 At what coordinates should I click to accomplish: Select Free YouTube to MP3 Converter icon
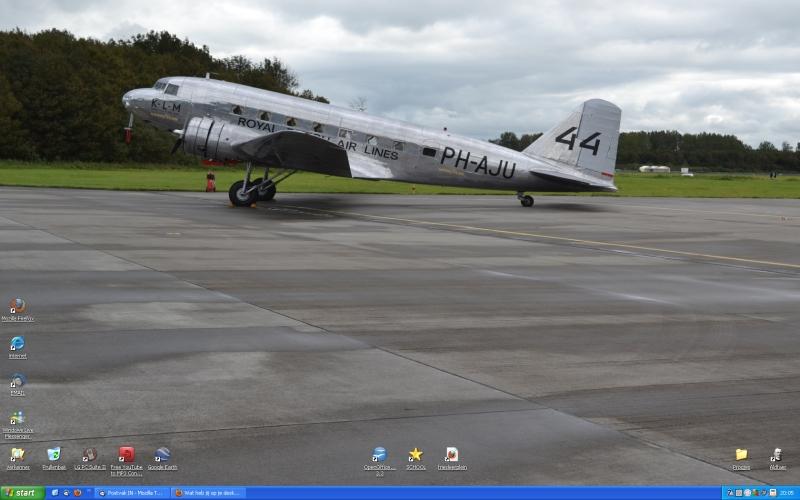click(x=127, y=461)
